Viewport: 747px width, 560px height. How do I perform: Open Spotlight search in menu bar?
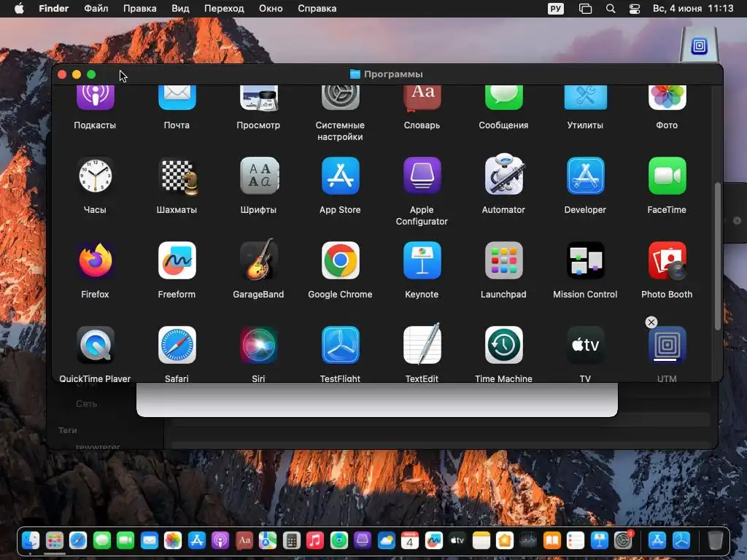coord(611,9)
